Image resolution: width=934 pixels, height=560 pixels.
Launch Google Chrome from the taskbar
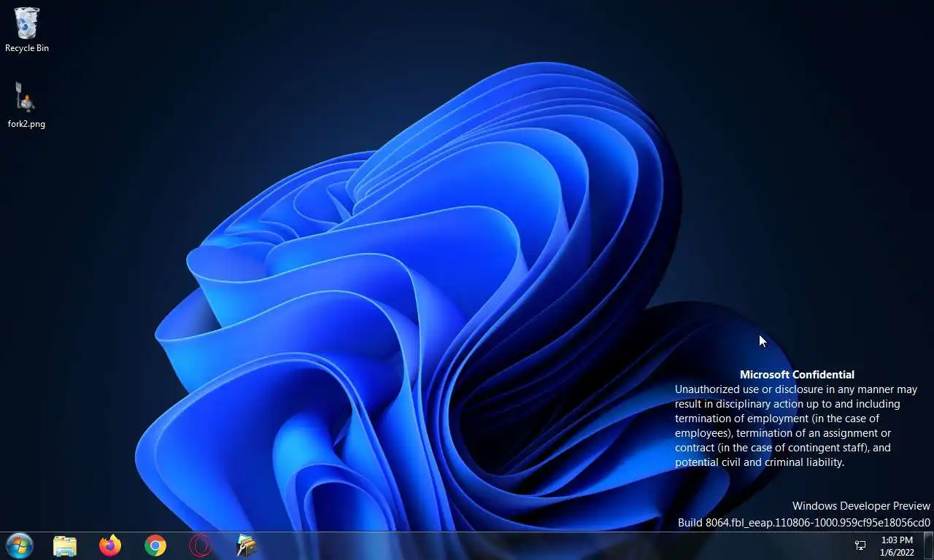tap(155, 545)
